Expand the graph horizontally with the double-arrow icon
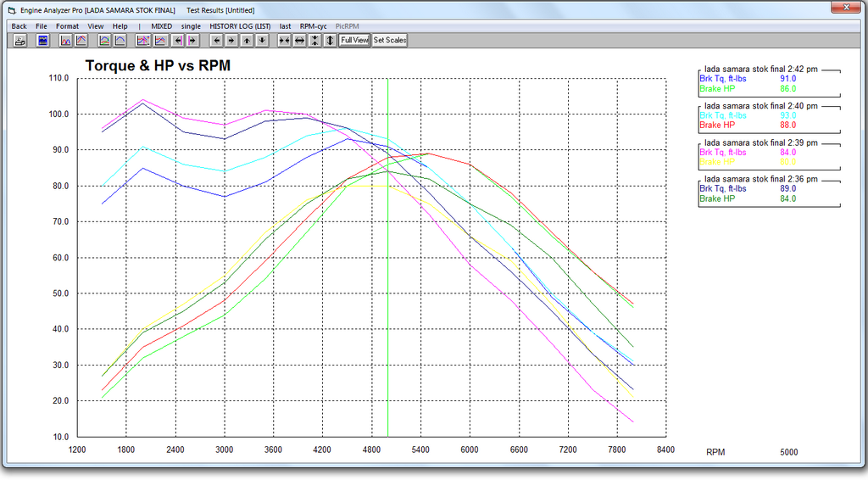Screen dimensions: 868x480 coord(299,40)
